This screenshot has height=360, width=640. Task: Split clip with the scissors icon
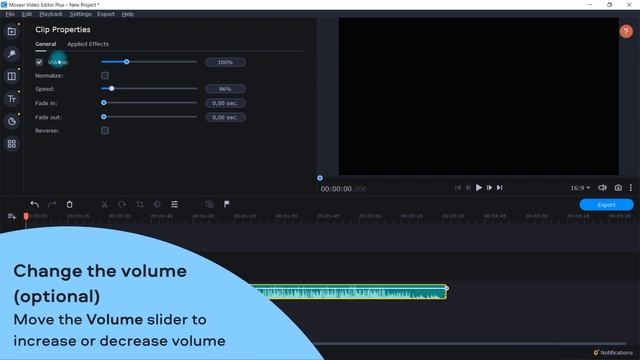104,204
